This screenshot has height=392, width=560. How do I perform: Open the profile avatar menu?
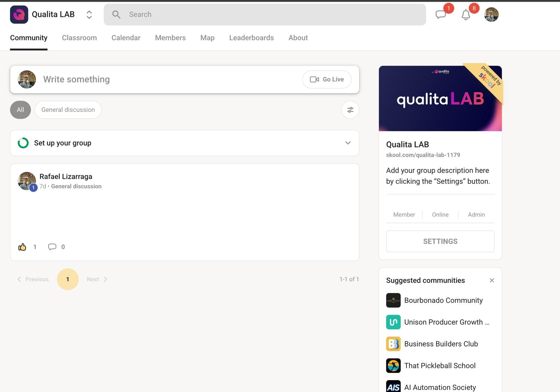tap(491, 15)
